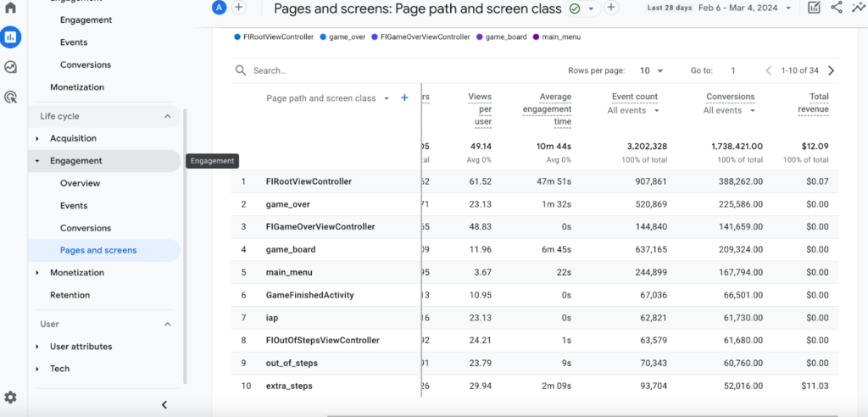
Task: Sort by Views per user column
Action: (x=480, y=109)
